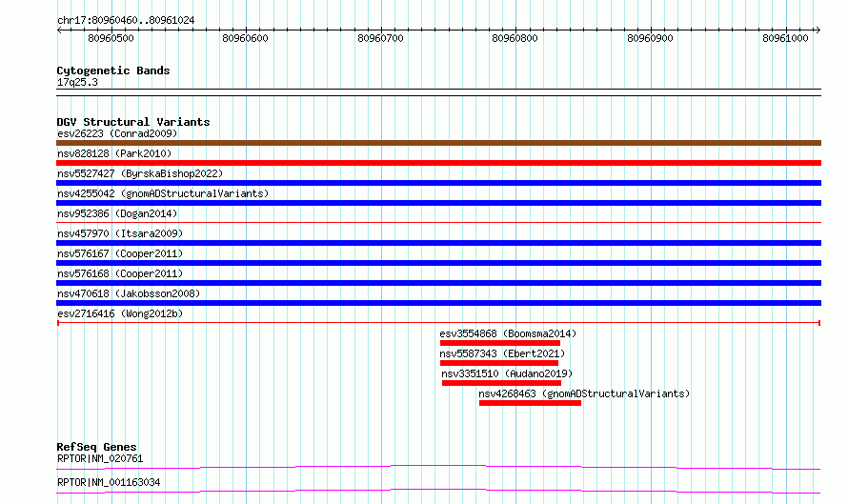Click the magenta RPTOR|NM_020761 transcript line

click(438, 467)
